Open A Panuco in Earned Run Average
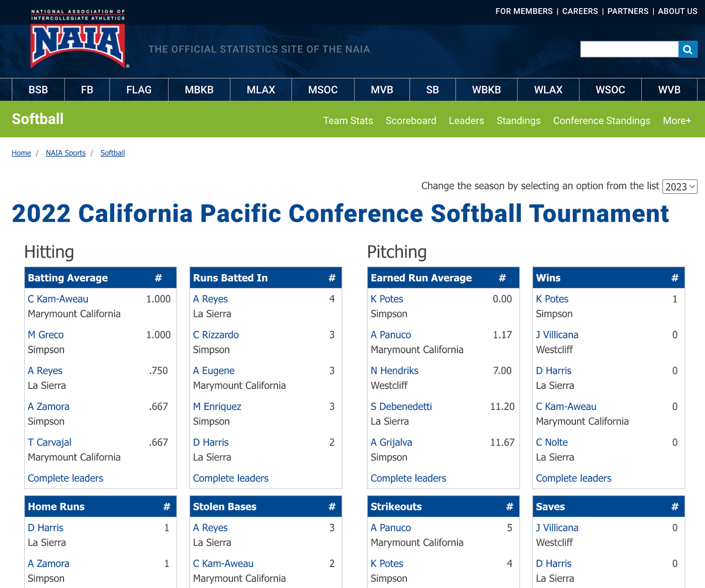Viewport: 705px width, 588px height. pos(391,335)
